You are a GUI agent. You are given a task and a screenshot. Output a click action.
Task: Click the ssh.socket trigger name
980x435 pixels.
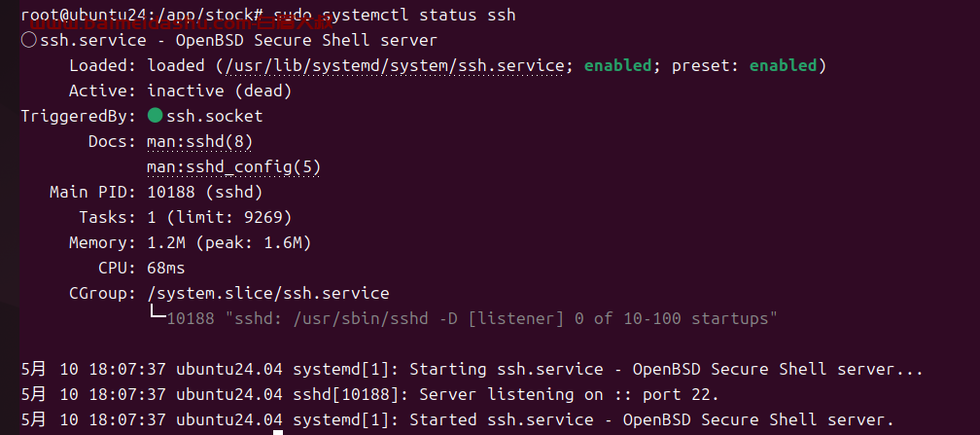tap(214, 117)
